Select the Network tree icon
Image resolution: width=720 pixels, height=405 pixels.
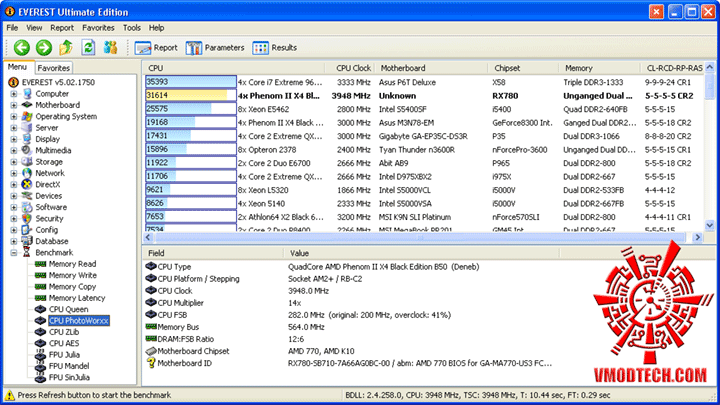pyautogui.click(x=27, y=173)
